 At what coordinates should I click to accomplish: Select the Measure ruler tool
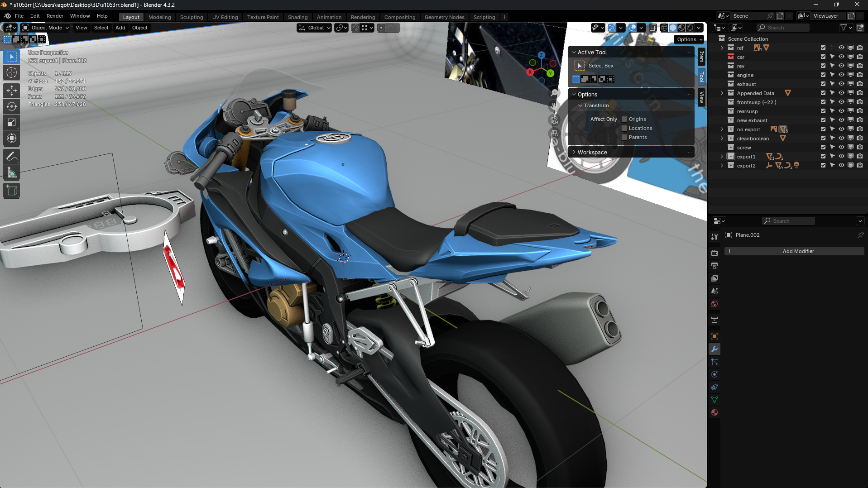[12, 172]
